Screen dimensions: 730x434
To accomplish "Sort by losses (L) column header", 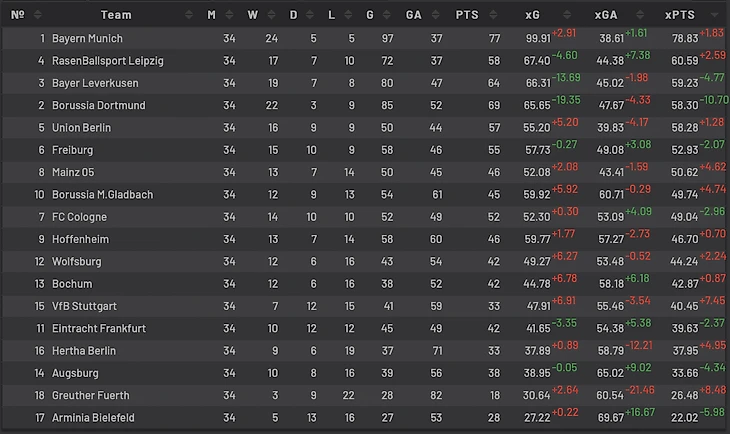I will click(x=333, y=15).
